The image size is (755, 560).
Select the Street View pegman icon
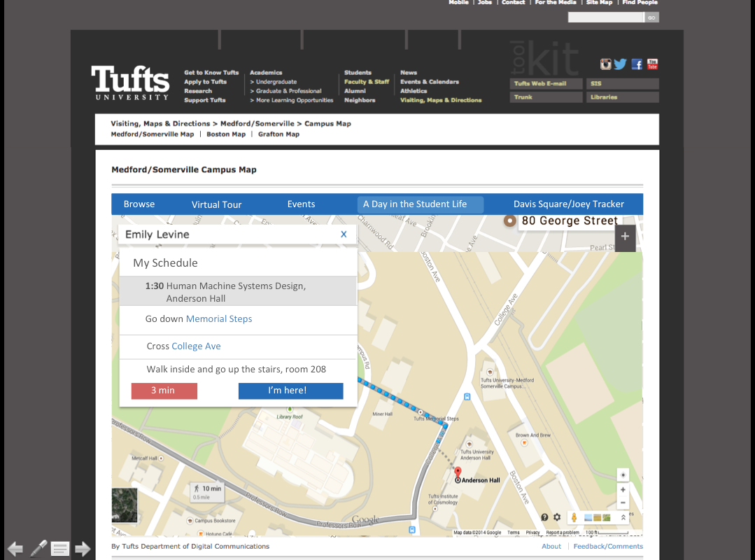(574, 517)
